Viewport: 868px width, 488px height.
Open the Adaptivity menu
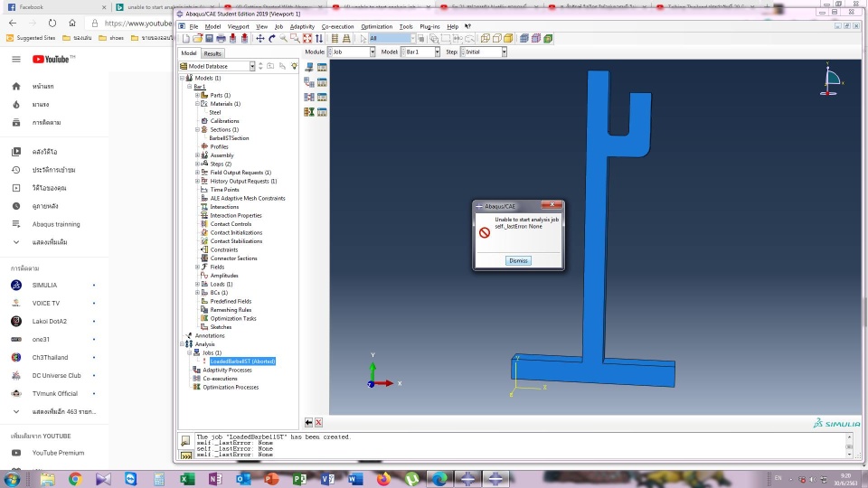(x=302, y=26)
